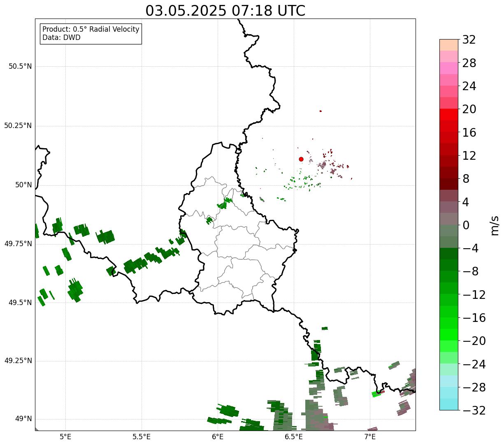
Task: Click the colorbar −28 tick label
Action: click(474, 387)
